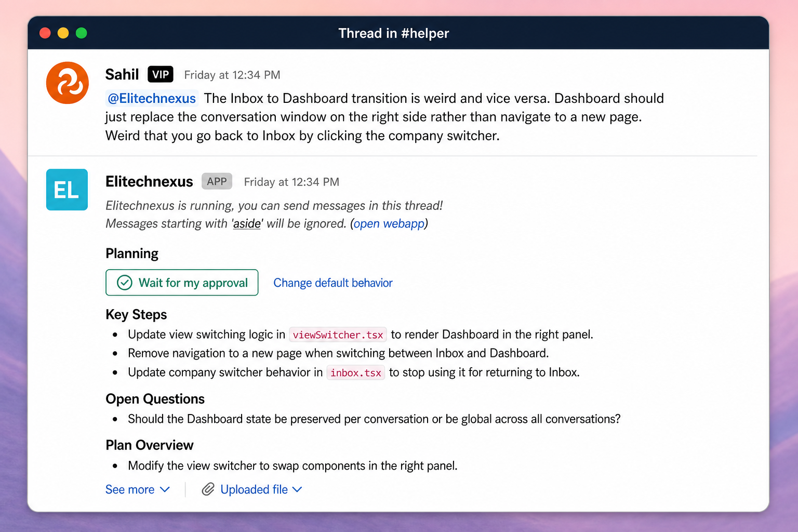Minimize the window with yellow button
This screenshot has height=532, width=798.
pos(63,33)
